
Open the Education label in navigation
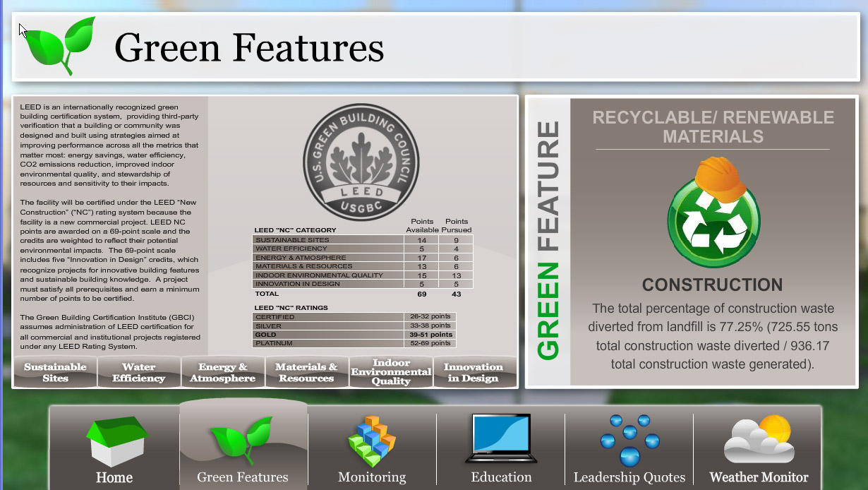tap(501, 477)
